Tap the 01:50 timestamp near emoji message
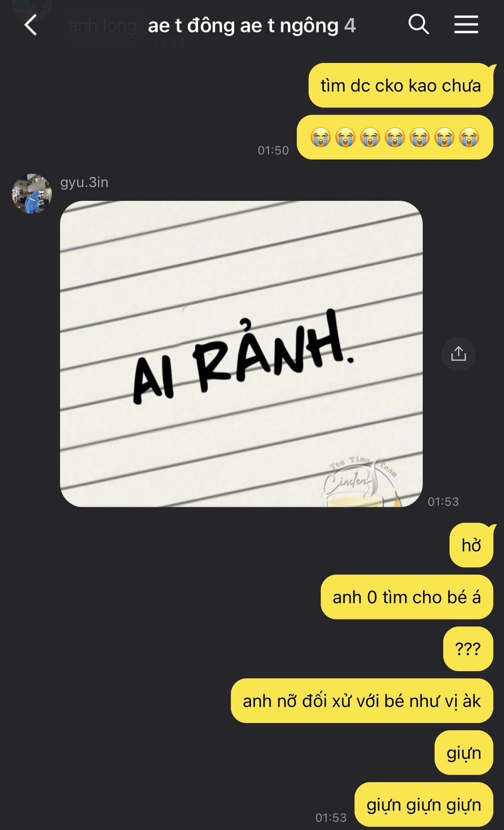Viewport: 504px width, 830px height. coord(273,150)
